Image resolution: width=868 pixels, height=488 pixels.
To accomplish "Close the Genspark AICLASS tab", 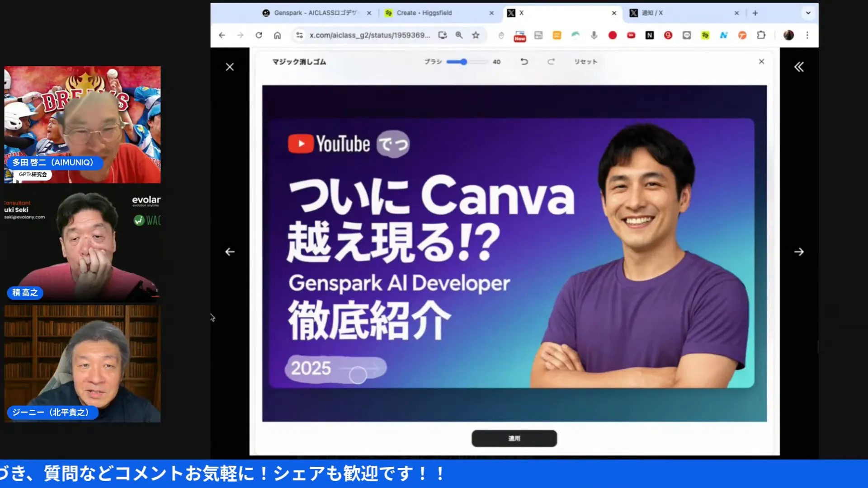I will click(x=369, y=13).
